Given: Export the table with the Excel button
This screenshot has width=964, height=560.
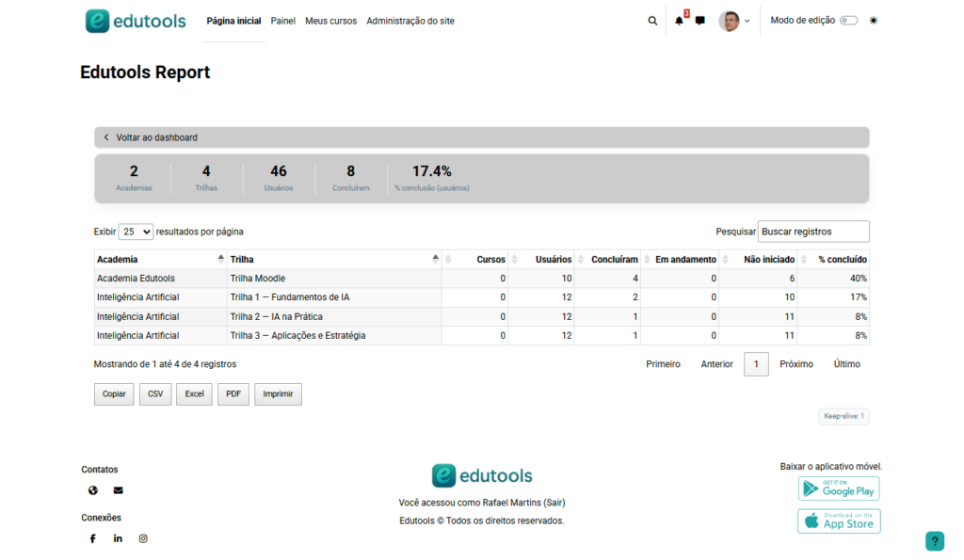Looking at the screenshot, I should click(194, 394).
